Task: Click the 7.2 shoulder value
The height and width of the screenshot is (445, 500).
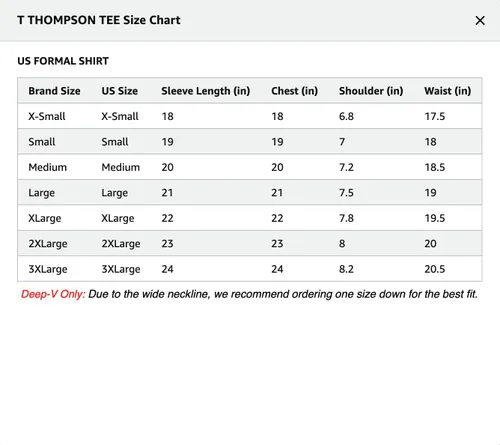Action: coord(346,167)
